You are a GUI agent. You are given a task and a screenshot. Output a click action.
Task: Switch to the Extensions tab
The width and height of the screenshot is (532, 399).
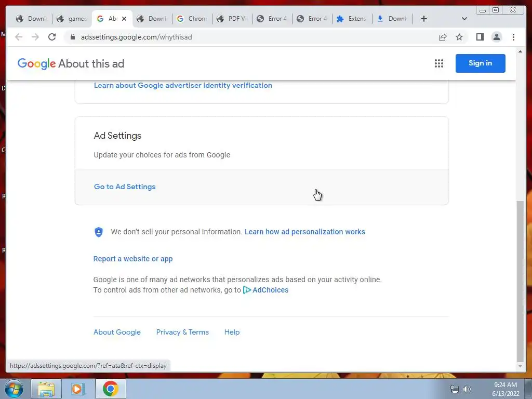(x=352, y=19)
